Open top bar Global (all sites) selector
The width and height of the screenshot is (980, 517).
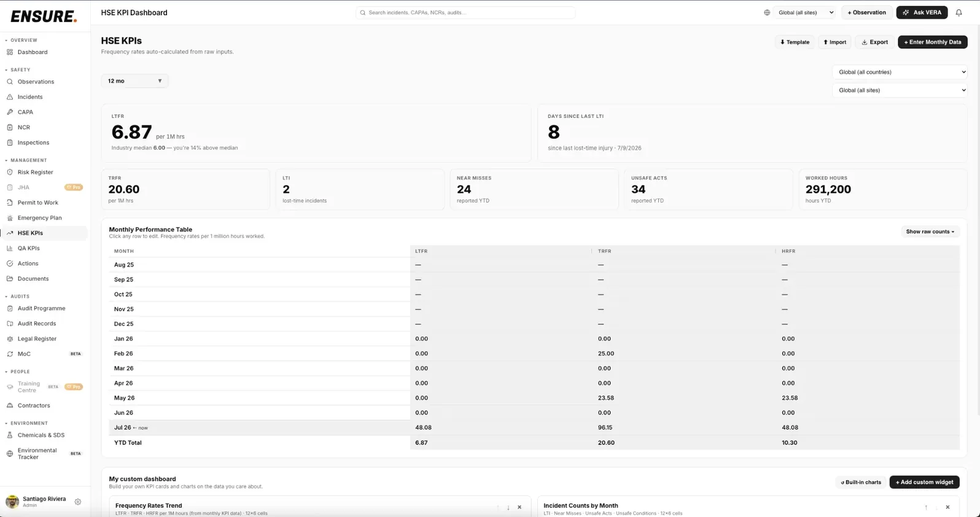806,12
